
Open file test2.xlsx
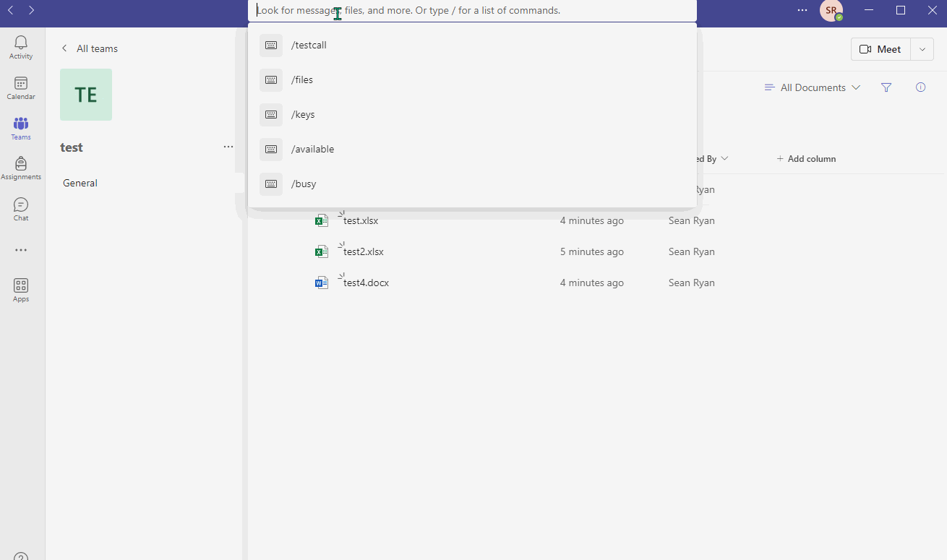(x=364, y=251)
